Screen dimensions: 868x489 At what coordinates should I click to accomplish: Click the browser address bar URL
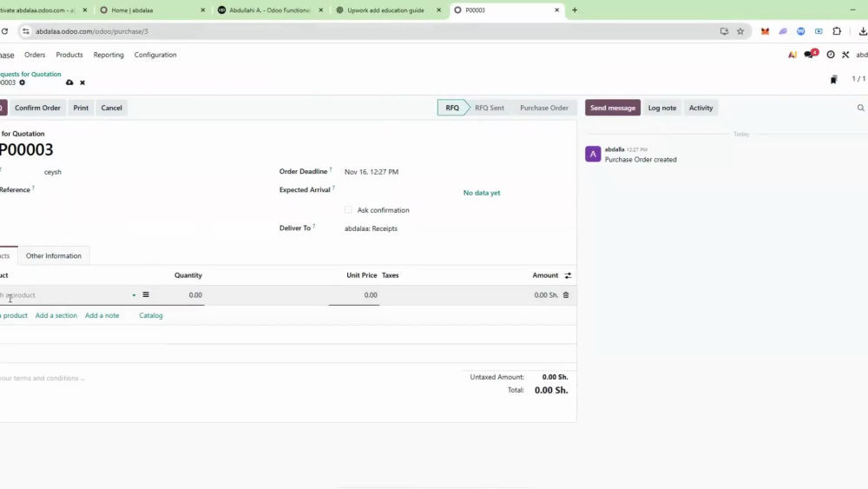(x=92, y=31)
